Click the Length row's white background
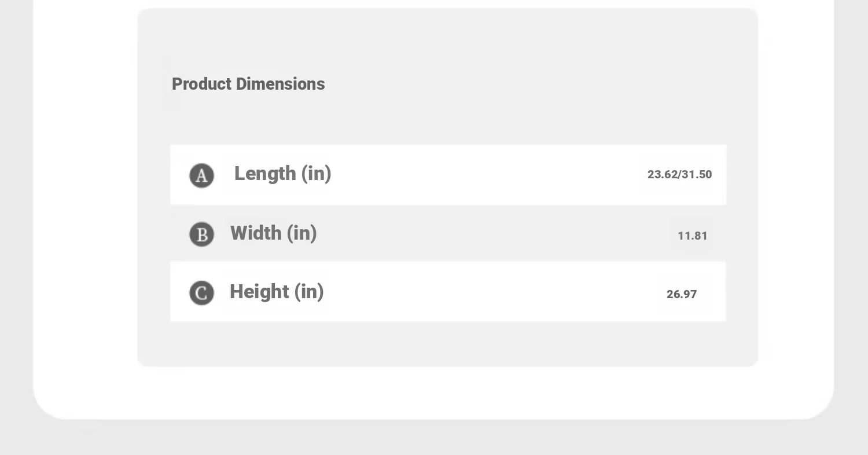The width and height of the screenshot is (868, 455). coord(448,175)
